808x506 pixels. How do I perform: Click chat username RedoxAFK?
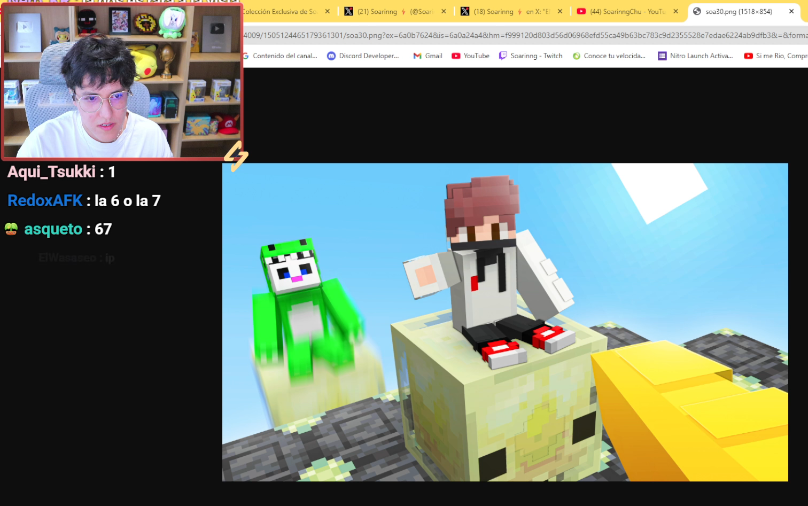pos(45,200)
